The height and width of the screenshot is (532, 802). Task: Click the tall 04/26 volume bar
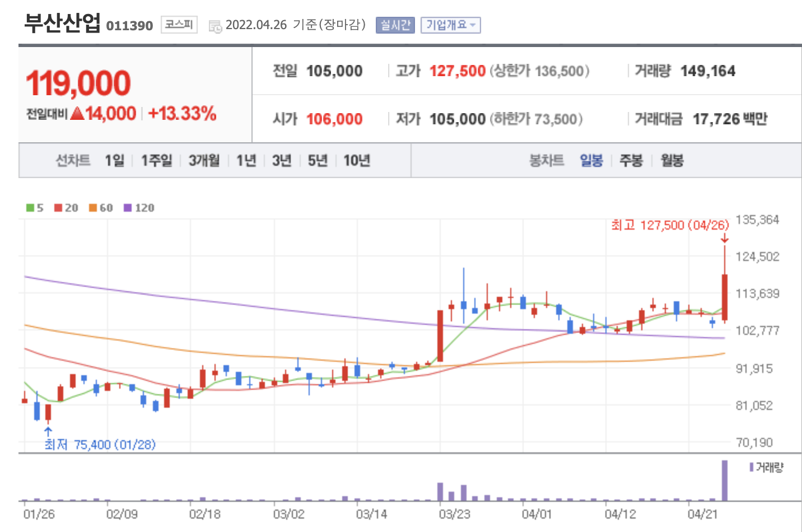pos(725,480)
